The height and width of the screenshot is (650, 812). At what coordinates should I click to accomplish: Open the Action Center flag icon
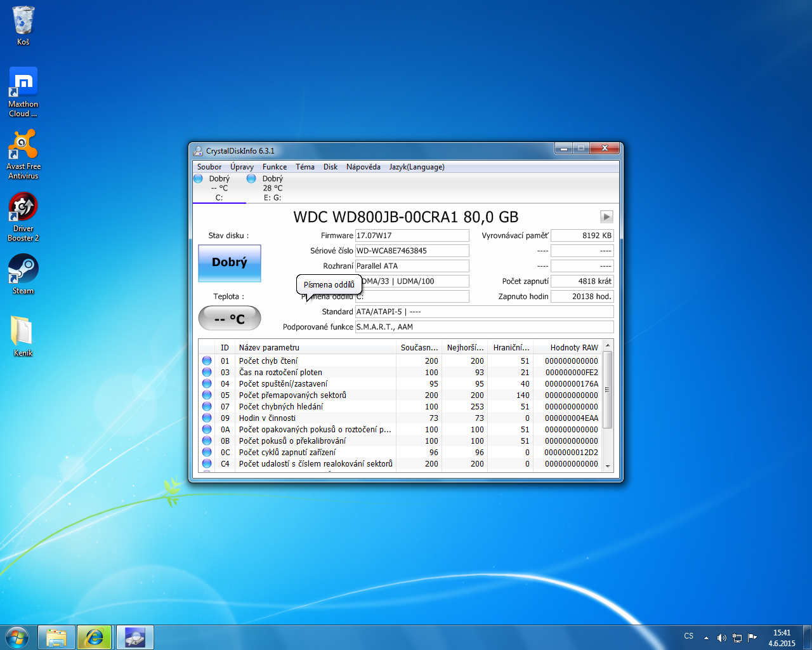click(752, 638)
